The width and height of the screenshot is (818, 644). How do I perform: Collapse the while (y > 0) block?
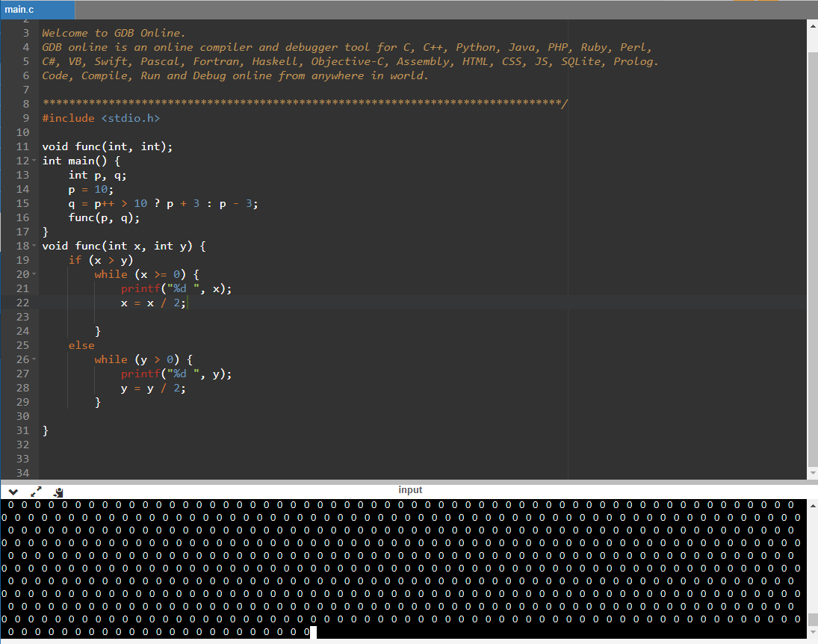[35, 360]
